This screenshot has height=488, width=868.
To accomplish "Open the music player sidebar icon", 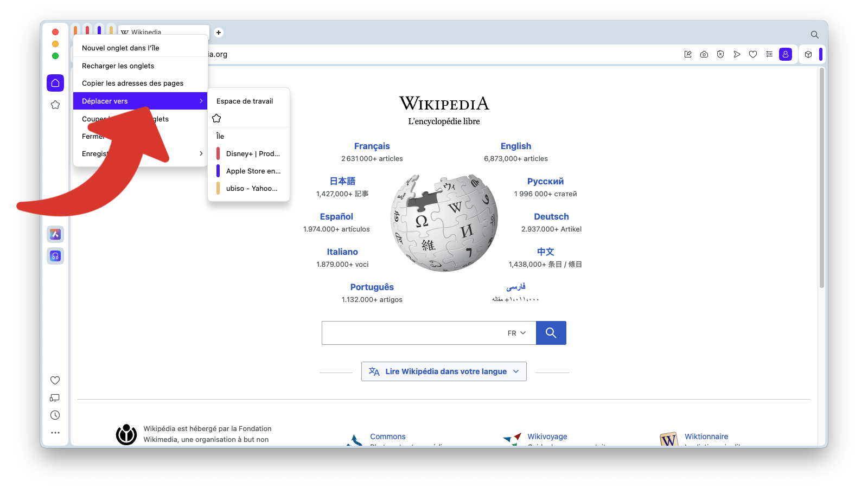I will coord(55,256).
